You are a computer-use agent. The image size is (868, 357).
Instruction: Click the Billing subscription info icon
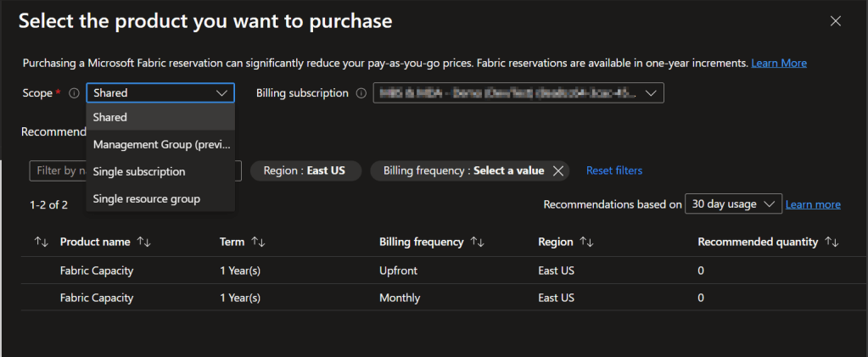point(361,93)
